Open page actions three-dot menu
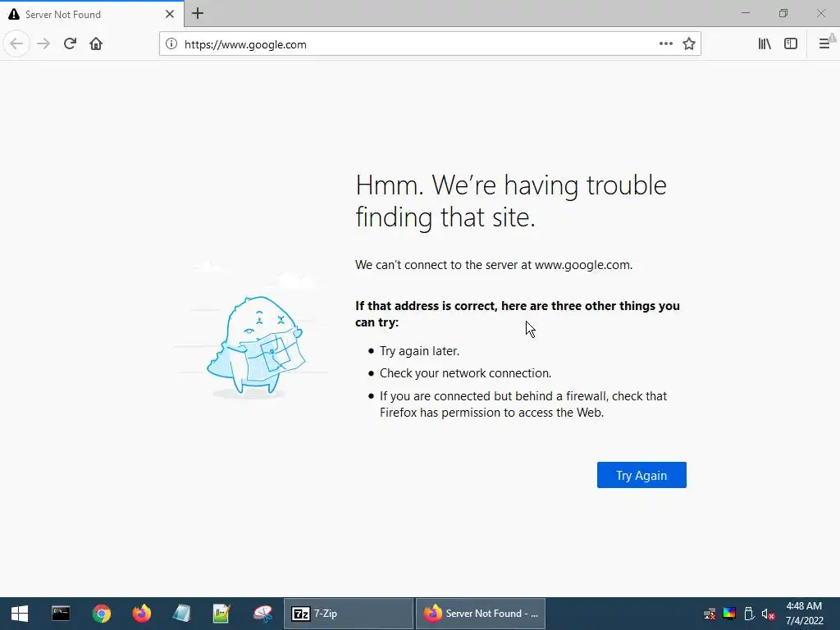This screenshot has height=630, width=840. (666, 44)
